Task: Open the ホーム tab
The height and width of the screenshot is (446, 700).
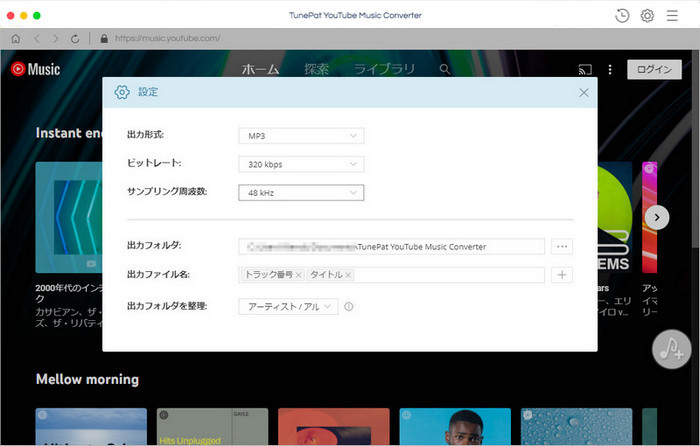Action: (261, 69)
